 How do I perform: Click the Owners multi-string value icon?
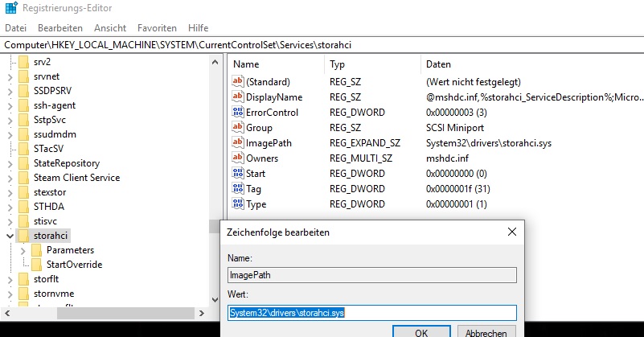click(238, 158)
